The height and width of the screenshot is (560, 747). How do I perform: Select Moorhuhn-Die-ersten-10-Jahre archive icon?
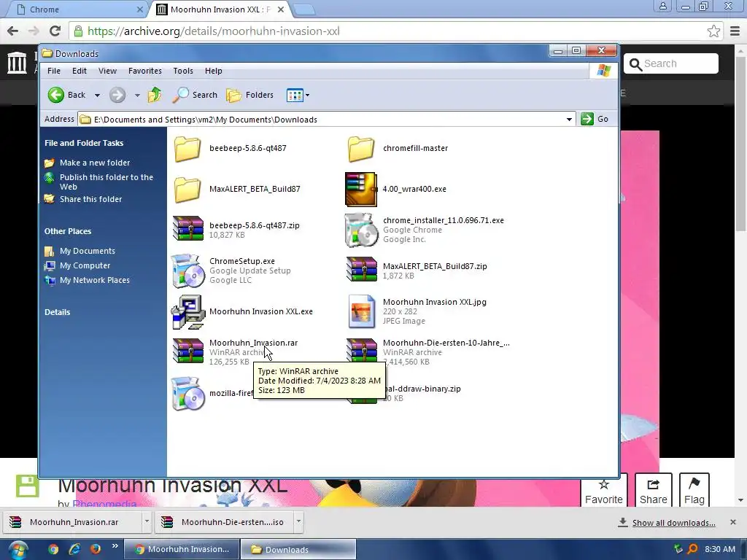[x=362, y=351]
